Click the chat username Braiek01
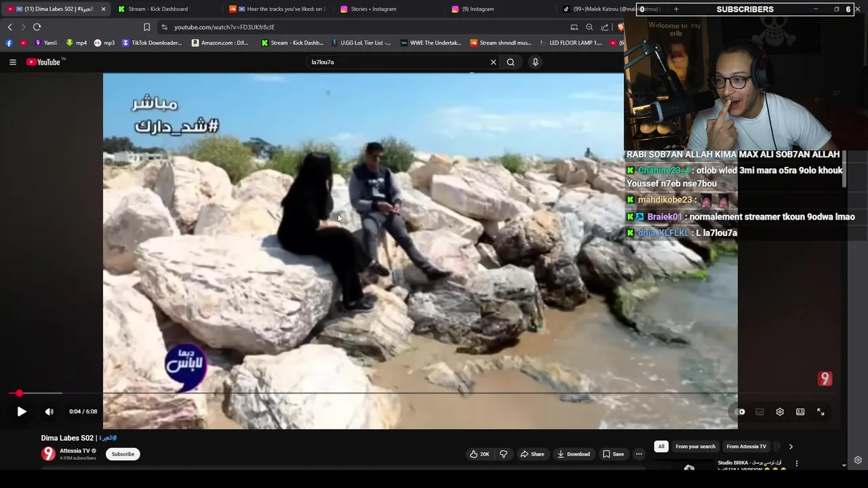The image size is (868, 488). pos(664,217)
